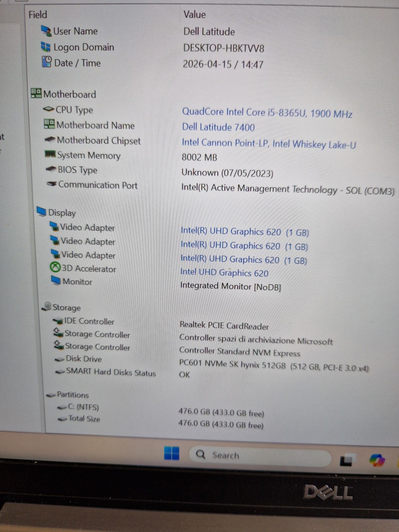399x532 pixels.
Task: Click the Value column header
Action: (x=194, y=15)
